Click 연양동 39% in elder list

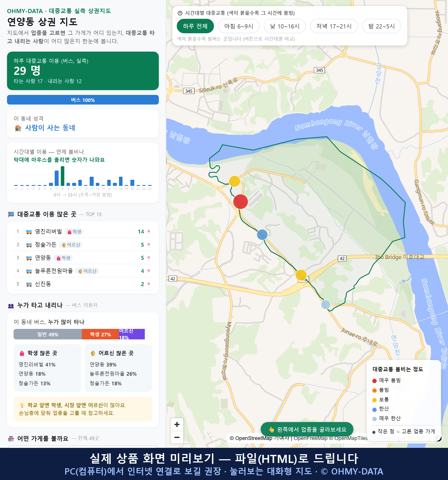pos(103,365)
